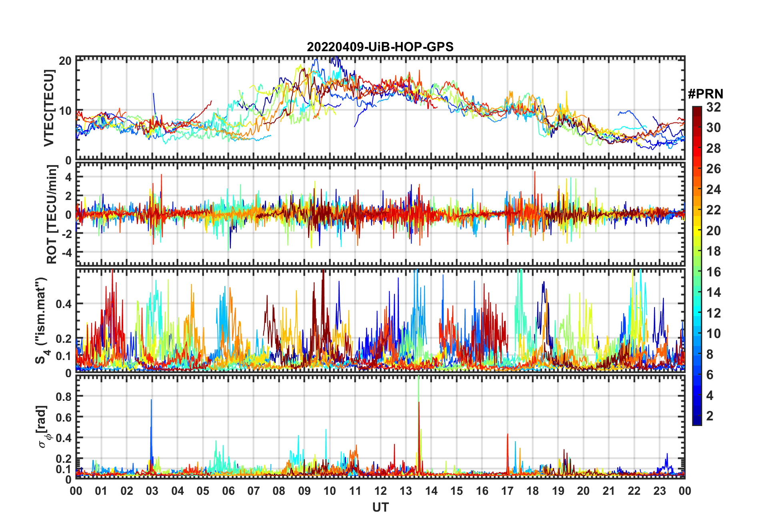Click the #PRN colorbar title
This screenshot has height=532, width=761.
(705, 94)
